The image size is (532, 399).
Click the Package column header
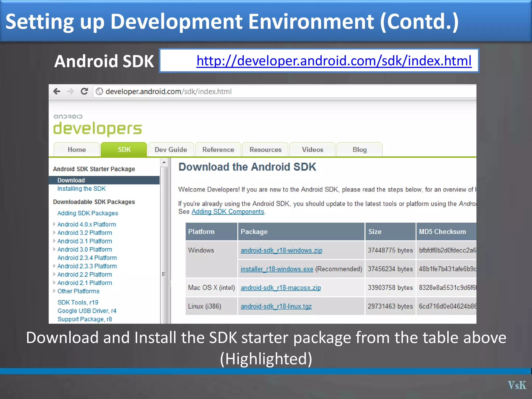tap(301, 231)
